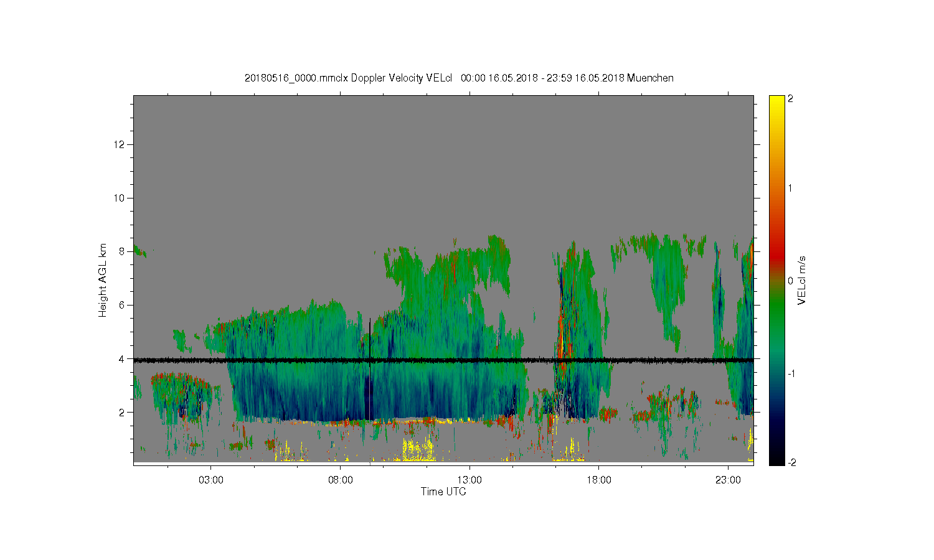Click the 'Height AGL km' axis label
934x560 pixels.
click(103, 280)
